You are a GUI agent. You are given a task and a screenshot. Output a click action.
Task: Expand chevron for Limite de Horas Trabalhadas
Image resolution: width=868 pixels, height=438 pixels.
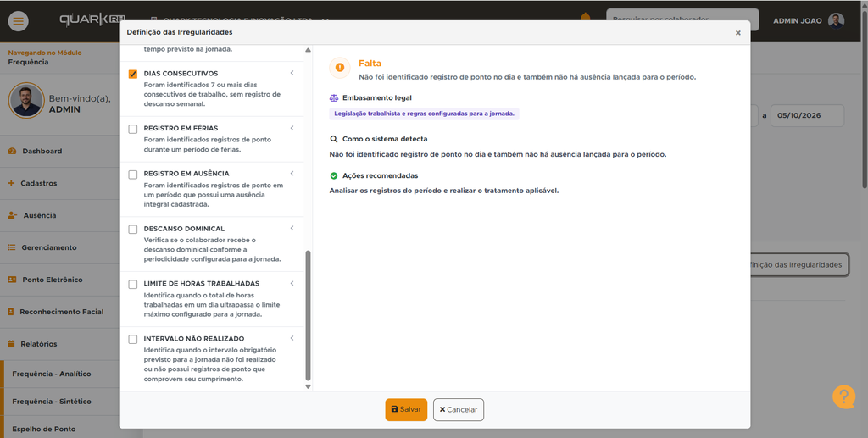292,283
